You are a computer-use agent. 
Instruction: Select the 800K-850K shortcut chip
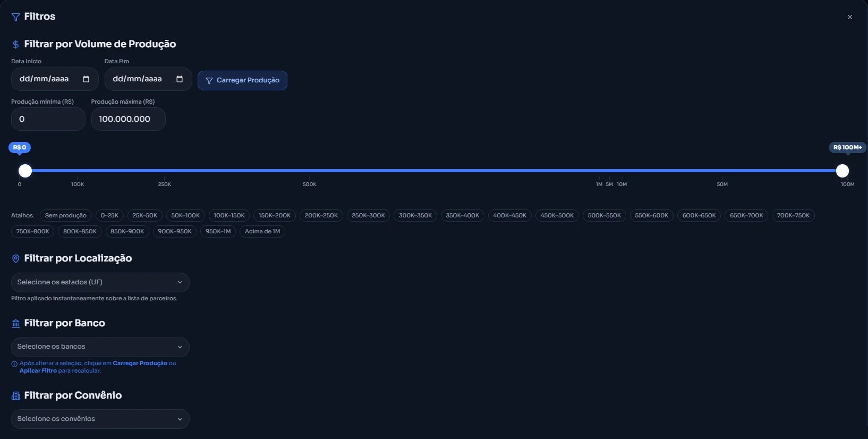point(80,231)
